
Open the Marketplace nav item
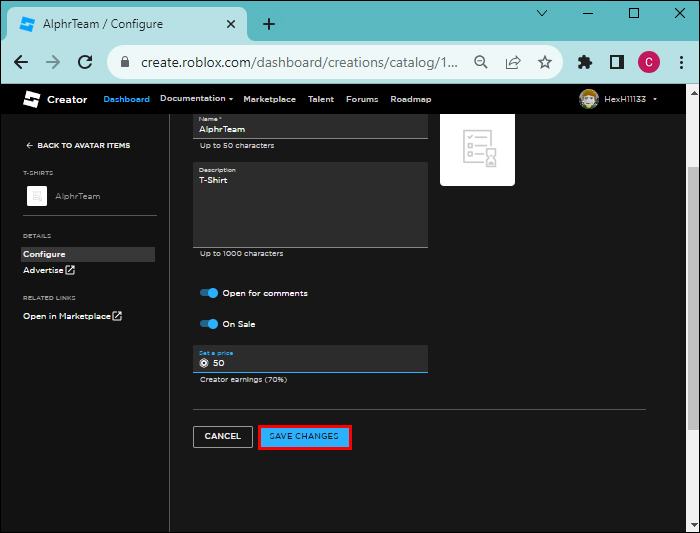(x=269, y=99)
